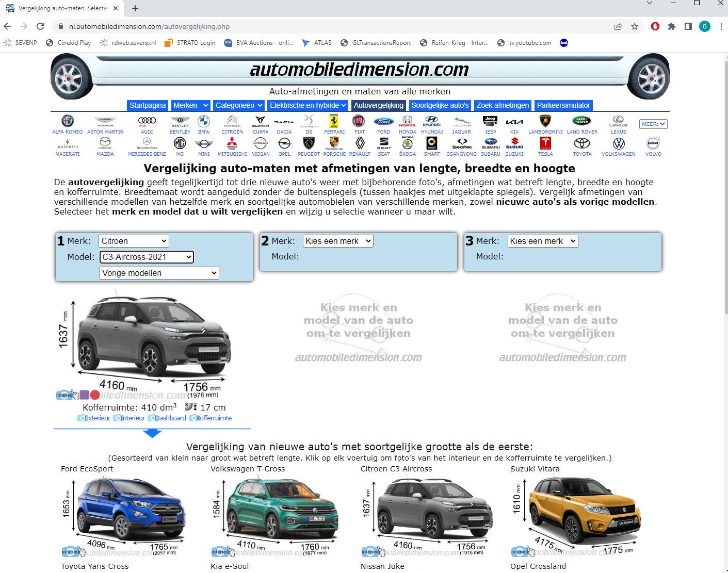Open the Merk dropdown for car 2
728x573 pixels.
(338, 241)
